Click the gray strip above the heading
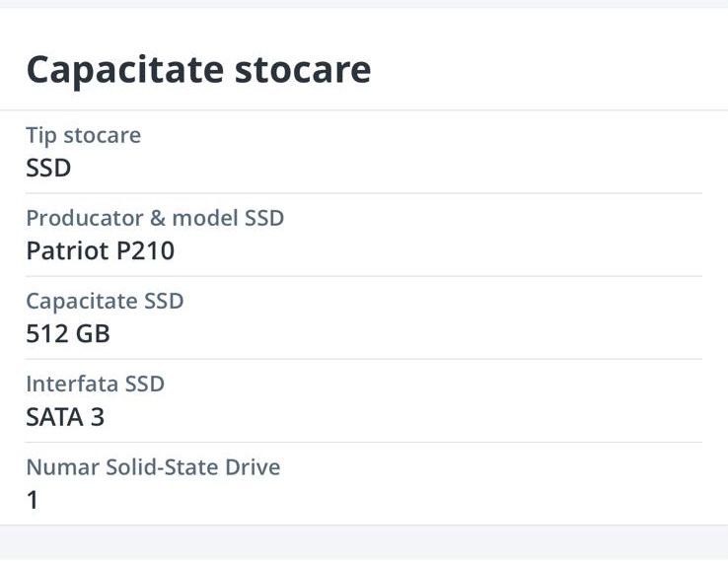Image resolution: width=728 pixels, height=561 pixels. point(364,4)
